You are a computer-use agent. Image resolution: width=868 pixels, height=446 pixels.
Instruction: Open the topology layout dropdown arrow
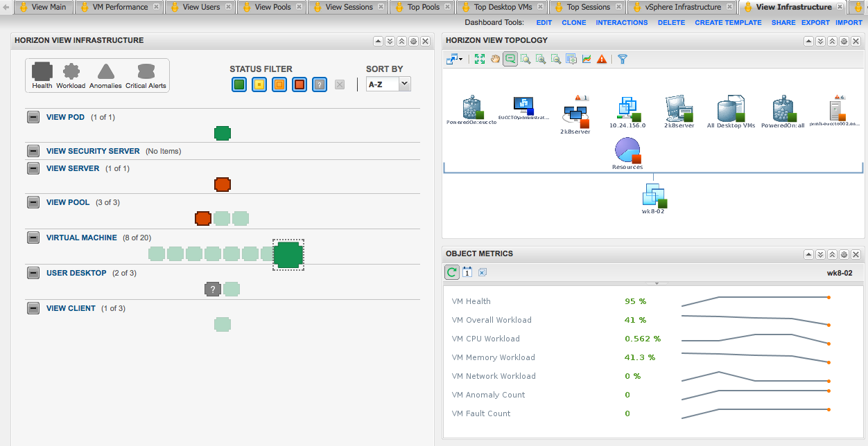pos(461,60)
